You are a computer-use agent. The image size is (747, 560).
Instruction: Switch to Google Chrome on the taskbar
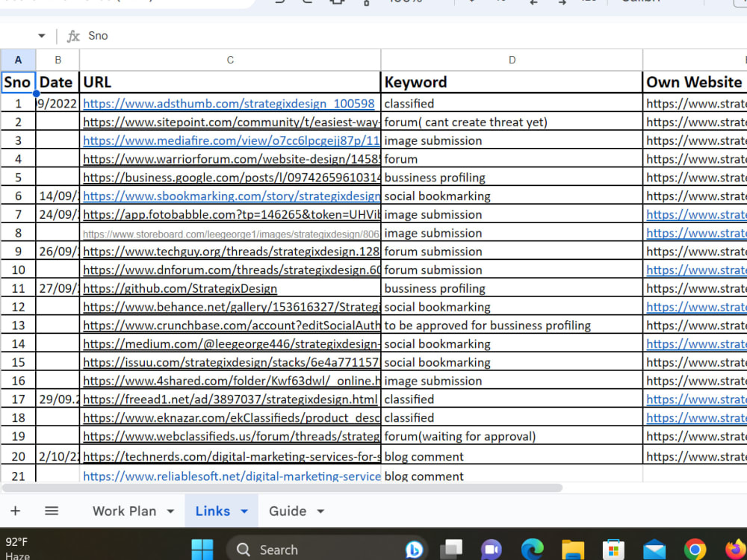(695, 550)
